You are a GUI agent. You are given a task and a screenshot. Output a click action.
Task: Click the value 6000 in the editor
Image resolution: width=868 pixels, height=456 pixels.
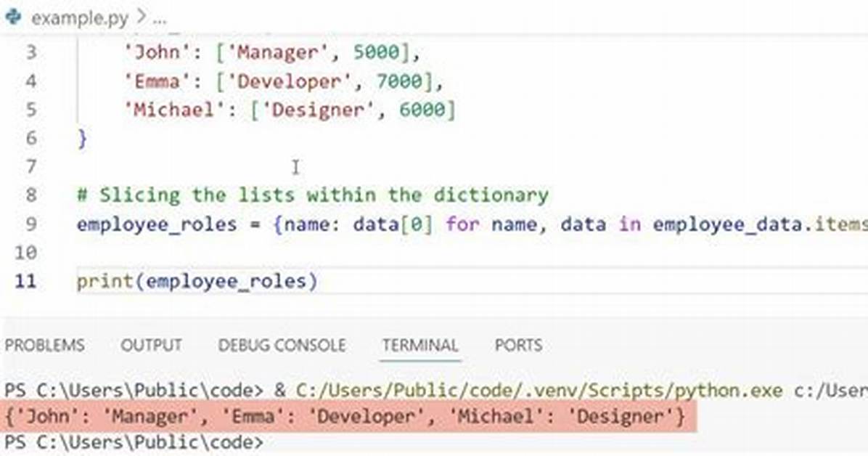tap(422, 110)
